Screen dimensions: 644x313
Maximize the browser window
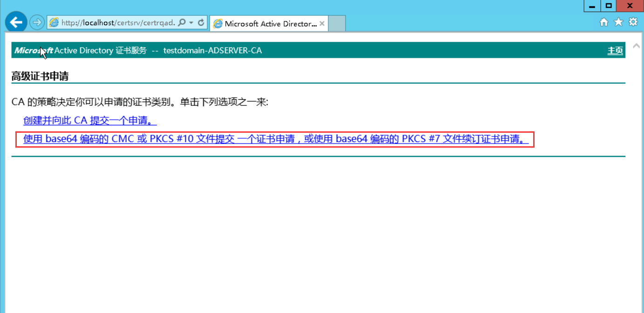click(608, 6)
